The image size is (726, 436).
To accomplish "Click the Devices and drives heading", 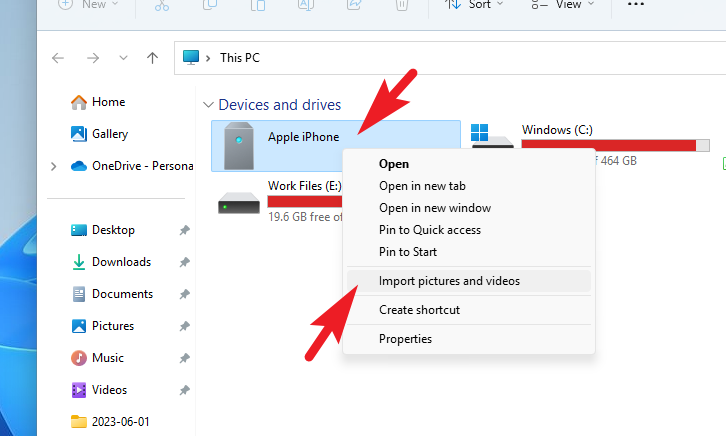I will pos(280,105).
